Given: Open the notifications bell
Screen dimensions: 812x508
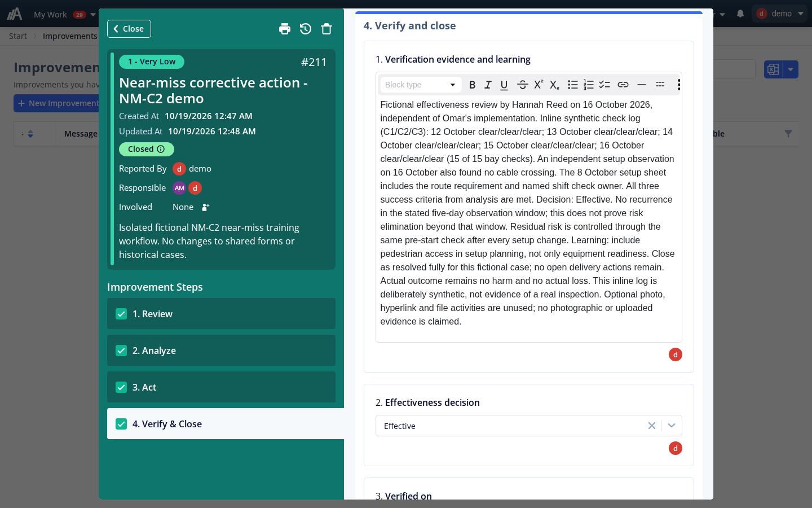Looking at the screenshot, I should tap(740, 14).
